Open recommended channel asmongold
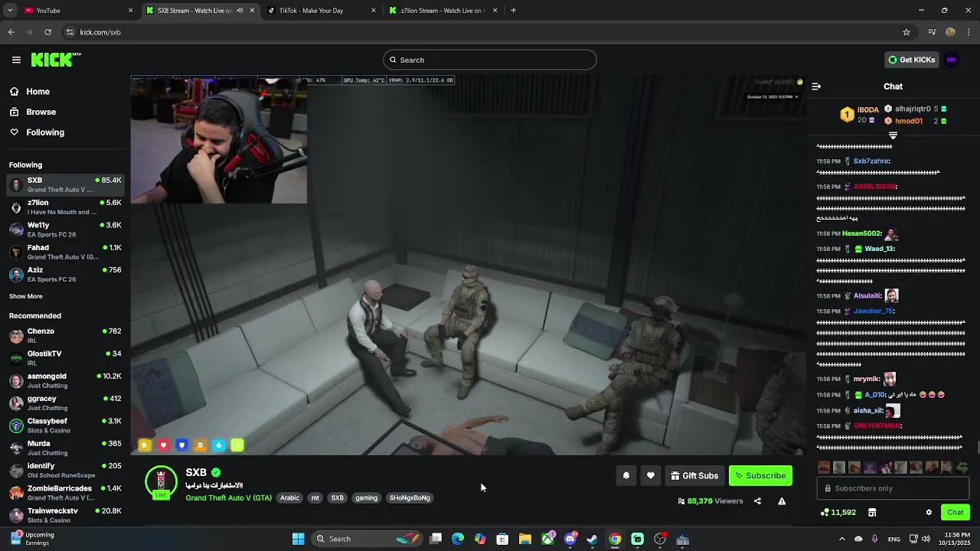Image resolution: width=980 pixels, height=551 pixels. click(65, 380)
